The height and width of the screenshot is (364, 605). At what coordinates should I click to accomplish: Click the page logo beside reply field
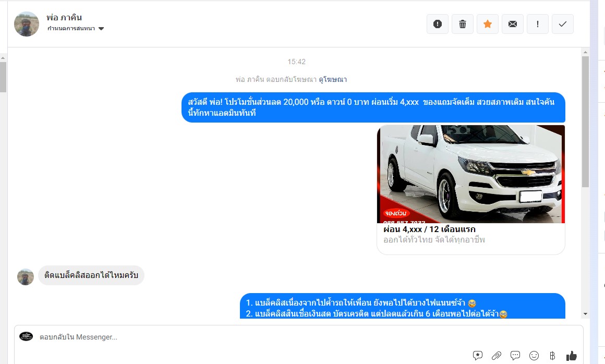pyautogui.click(x=26, y=336)
